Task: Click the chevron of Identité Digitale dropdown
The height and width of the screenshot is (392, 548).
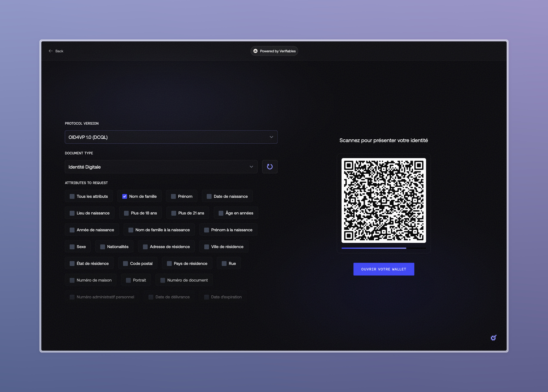Action: pos(251,167)
